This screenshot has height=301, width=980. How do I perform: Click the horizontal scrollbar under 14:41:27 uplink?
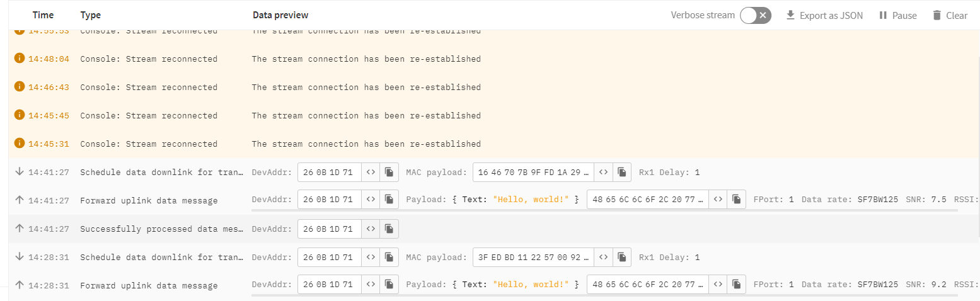tap(604, 211)
